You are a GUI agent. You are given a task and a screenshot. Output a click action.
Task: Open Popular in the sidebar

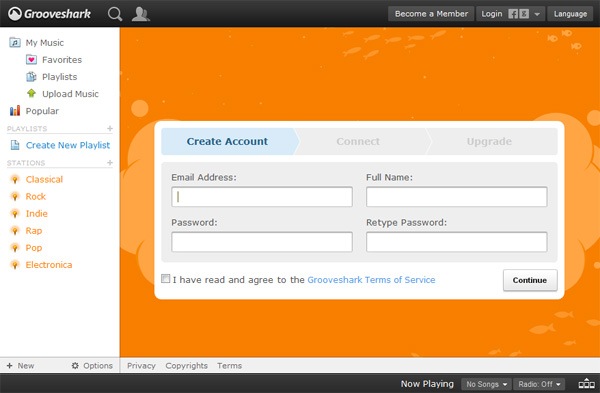pyautogui.click(x=42, y=111)
